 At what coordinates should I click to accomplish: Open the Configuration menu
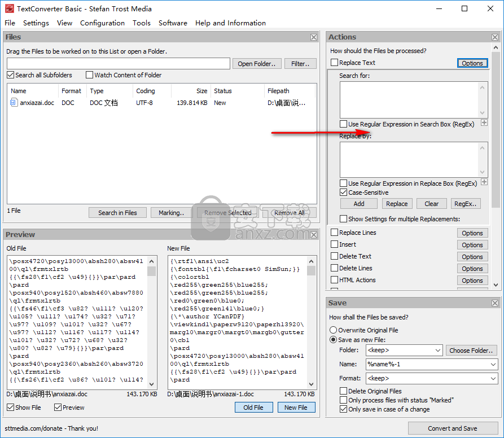(102, 23)
